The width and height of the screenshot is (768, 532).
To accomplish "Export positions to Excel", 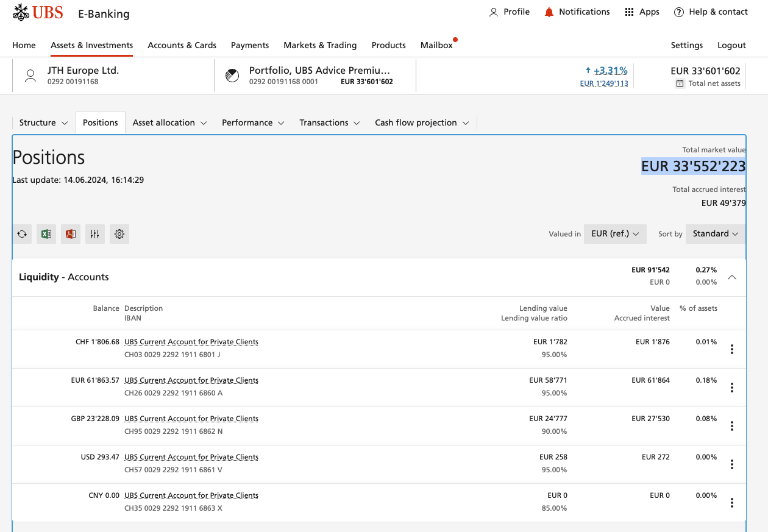I will coord(46,234).
